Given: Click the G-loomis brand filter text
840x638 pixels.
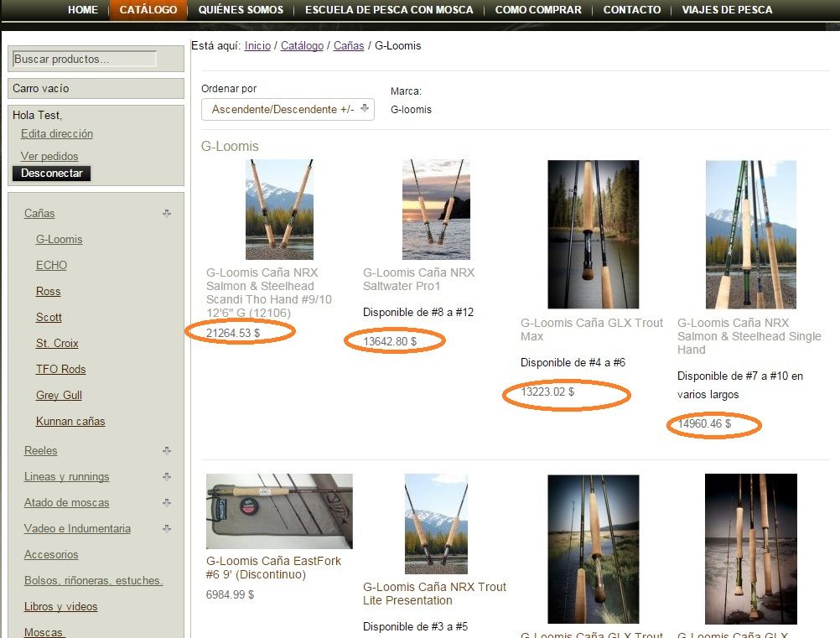Looking at the screenshot, I should (411, 109).
